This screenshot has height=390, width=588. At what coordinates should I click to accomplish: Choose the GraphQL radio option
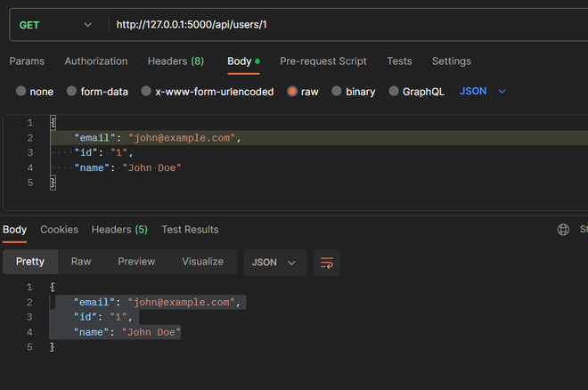click(394, 92)
